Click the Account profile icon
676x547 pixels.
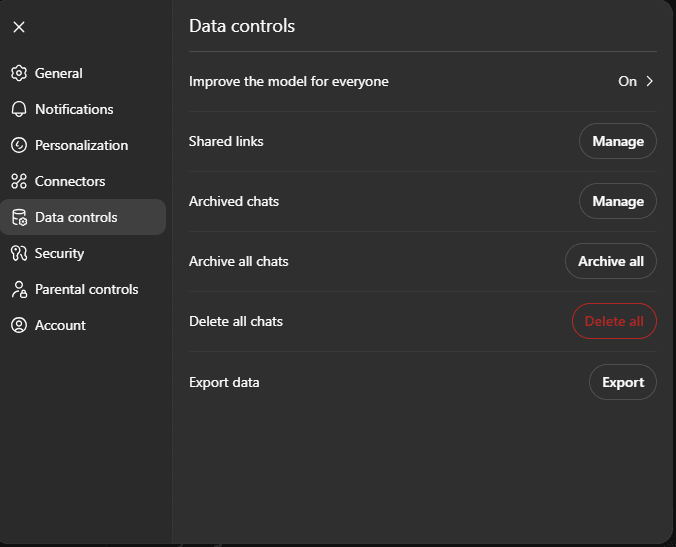[18, 325]
